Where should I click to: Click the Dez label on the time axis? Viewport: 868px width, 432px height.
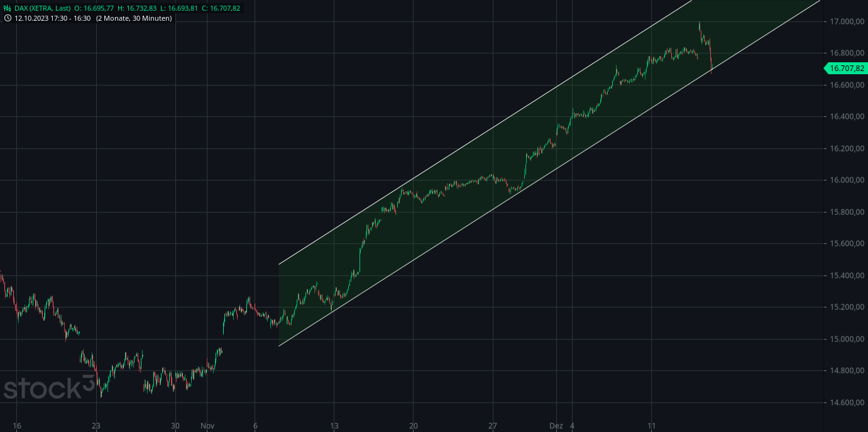[557, 425]
